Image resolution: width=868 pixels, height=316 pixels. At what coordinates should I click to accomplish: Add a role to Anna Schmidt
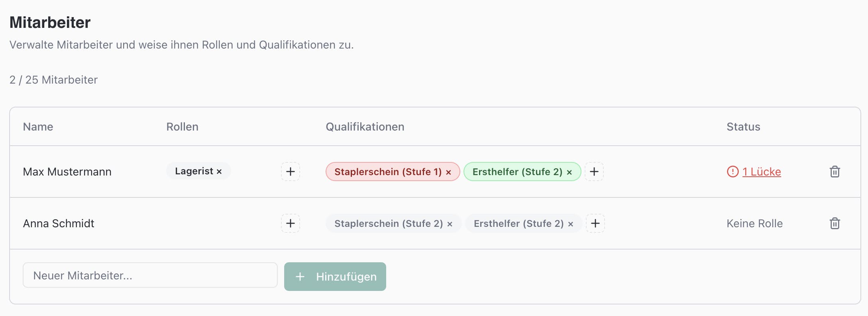coord(291,223)
